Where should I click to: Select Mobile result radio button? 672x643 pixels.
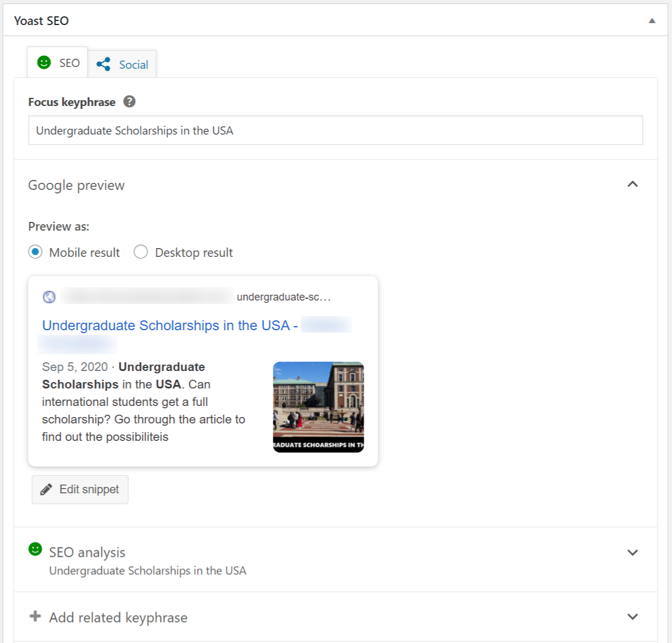coord(35,252)
